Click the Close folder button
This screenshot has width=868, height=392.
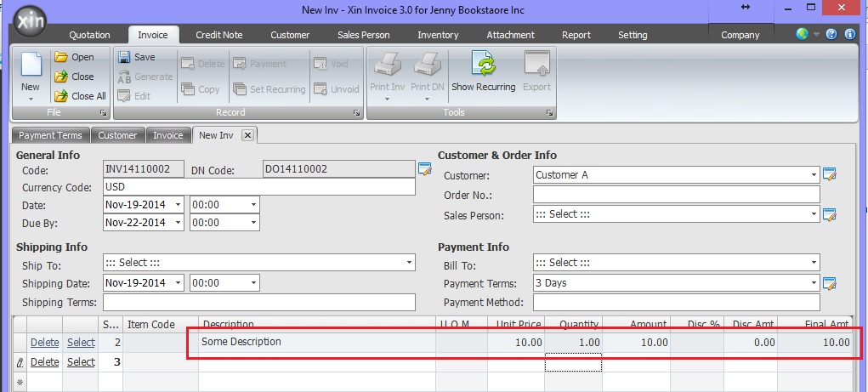(74, 77)
